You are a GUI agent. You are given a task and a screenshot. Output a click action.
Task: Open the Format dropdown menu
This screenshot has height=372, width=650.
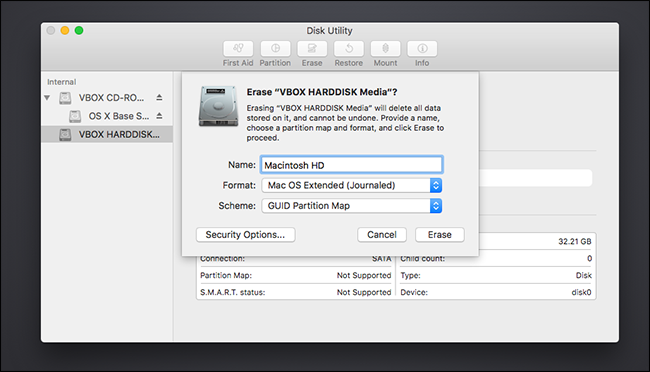pos(352,185)
